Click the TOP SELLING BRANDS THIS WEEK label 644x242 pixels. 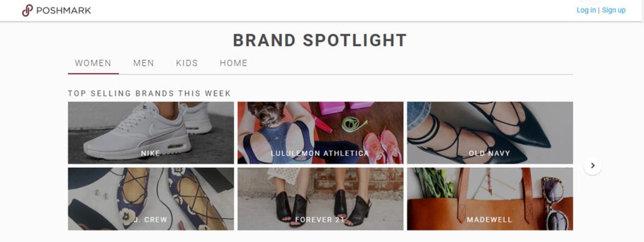(x=150, y=93)
